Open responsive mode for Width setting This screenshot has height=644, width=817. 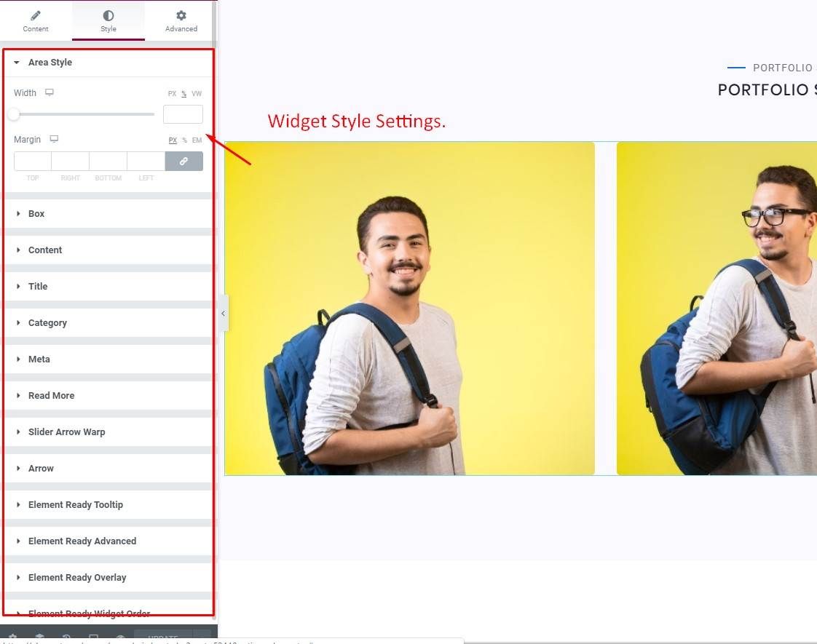(48, 92)
